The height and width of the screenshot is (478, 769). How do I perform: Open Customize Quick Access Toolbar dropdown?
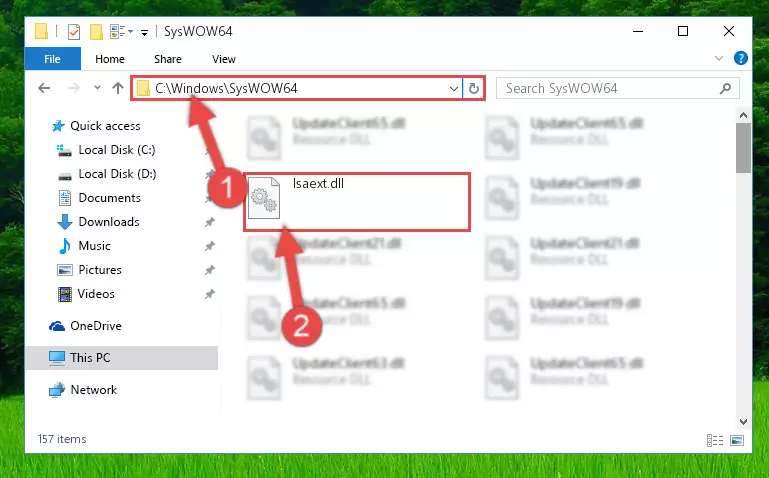click(x=144, y=33)
